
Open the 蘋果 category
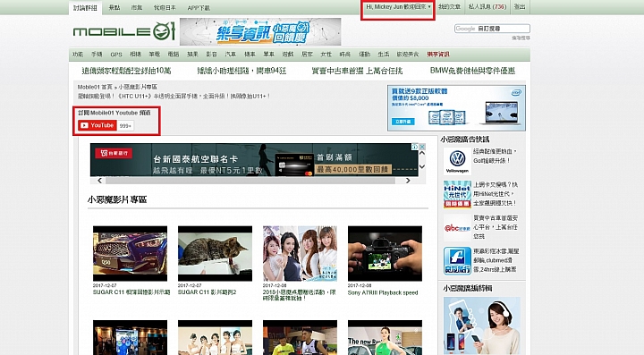tap(192, 55)
